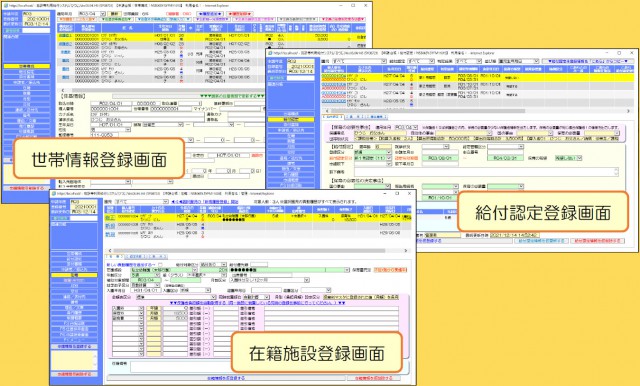
Task: Select the highlighted 世帯情報 item in the household window sidebar
Action: (x=27, y=66)
